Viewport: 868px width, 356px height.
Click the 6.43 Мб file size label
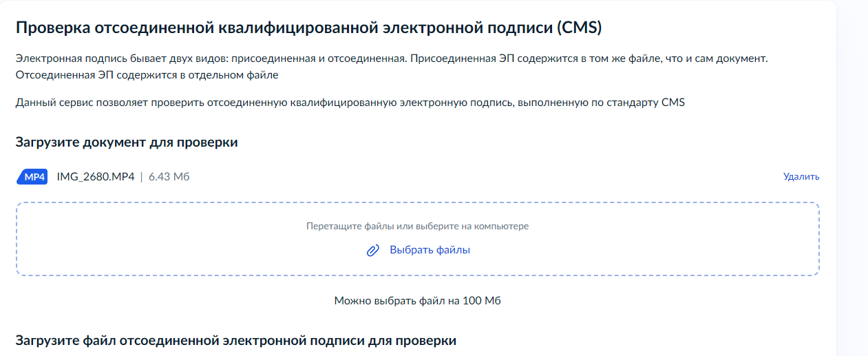[x=169, y=177]
